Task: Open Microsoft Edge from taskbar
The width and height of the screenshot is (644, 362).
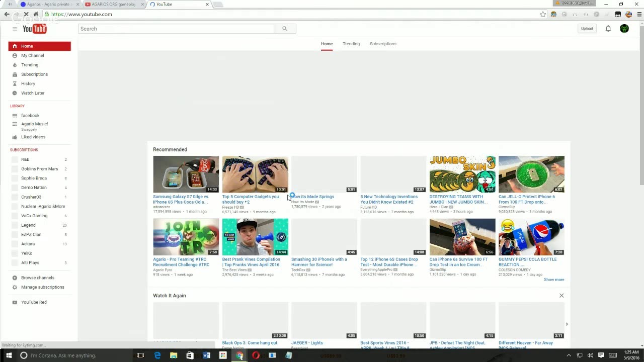Action: point(157,355)
